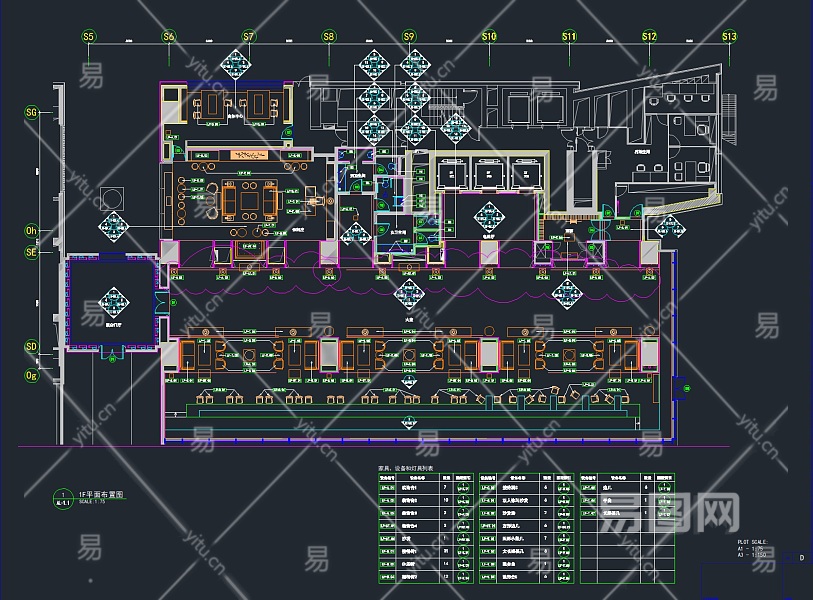Viewport: 813px width, 600px height.
Task: Click the S5 grid axis bubble
Action: tap(89, 37)
